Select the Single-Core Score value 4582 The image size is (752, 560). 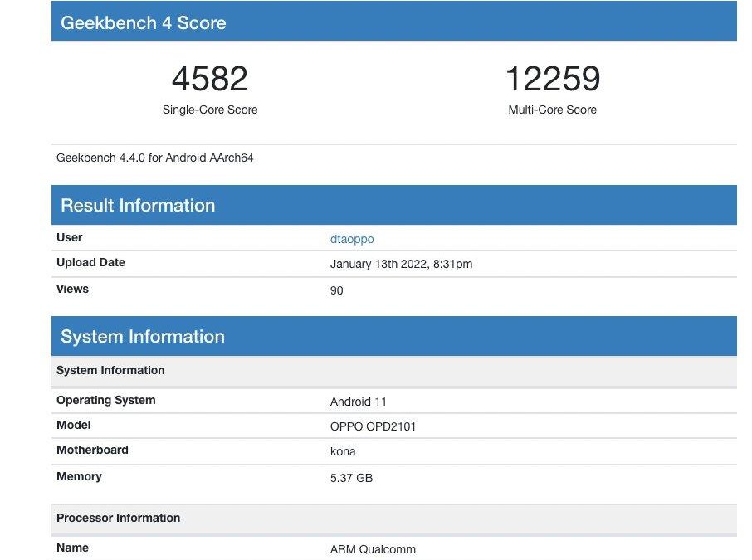click(x=209, y=78)
